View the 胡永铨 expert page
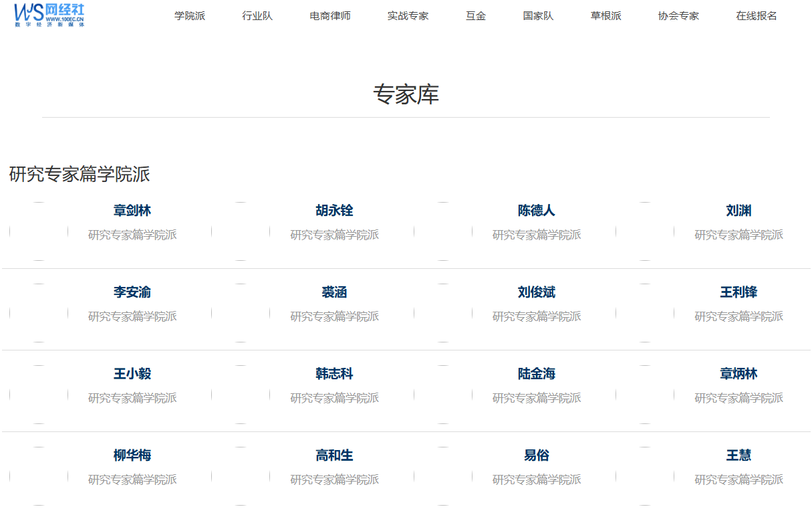 point(334,211)
